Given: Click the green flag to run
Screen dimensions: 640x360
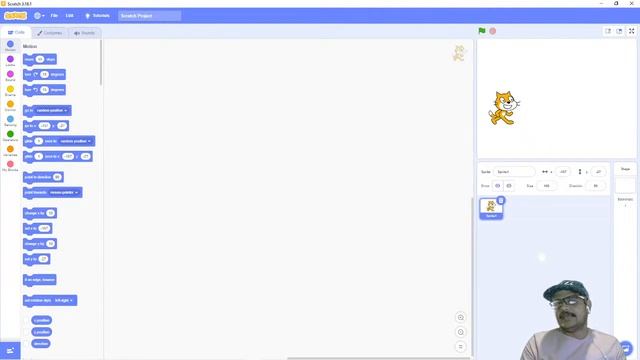Looking at the screenshot, I should tap(482, 31).
